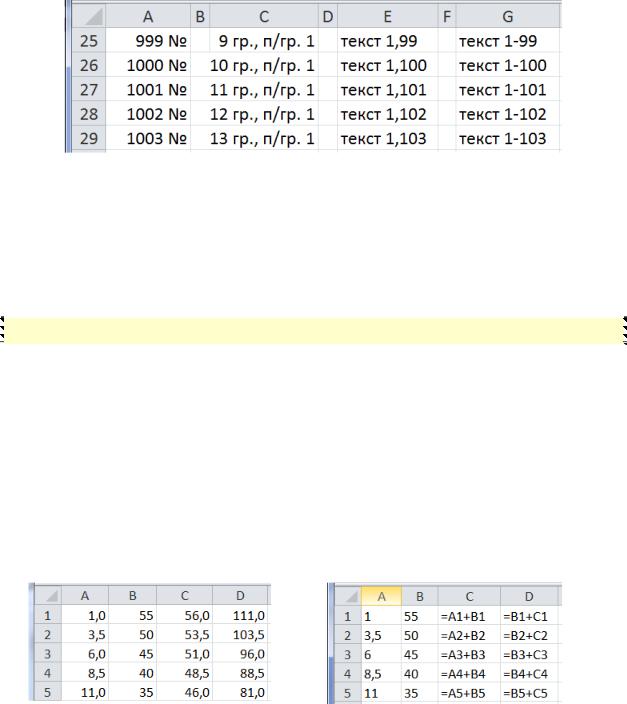Click formula cell =A2+B2
The width and height of the screenshot is (627, 704).
[469, 636]
